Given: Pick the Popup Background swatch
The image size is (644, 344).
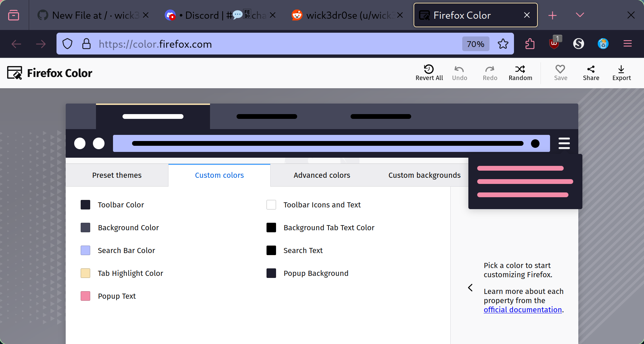Looking at the screenshot, I should coord(271,273).
